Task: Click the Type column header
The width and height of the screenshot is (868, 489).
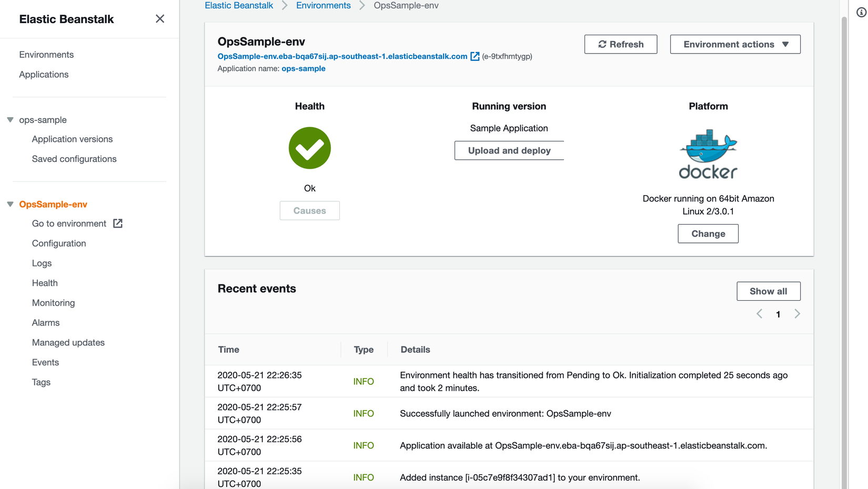Action: (364, 350)
